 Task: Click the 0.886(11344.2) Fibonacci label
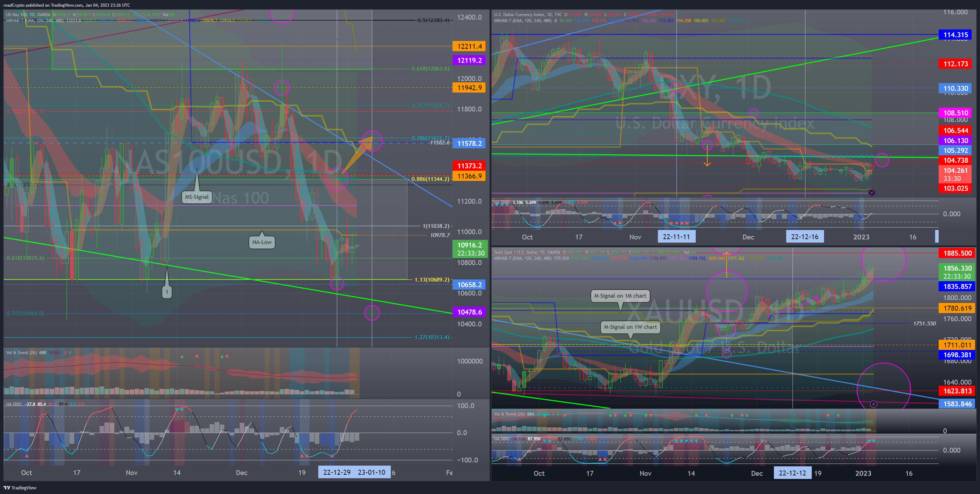430,179
